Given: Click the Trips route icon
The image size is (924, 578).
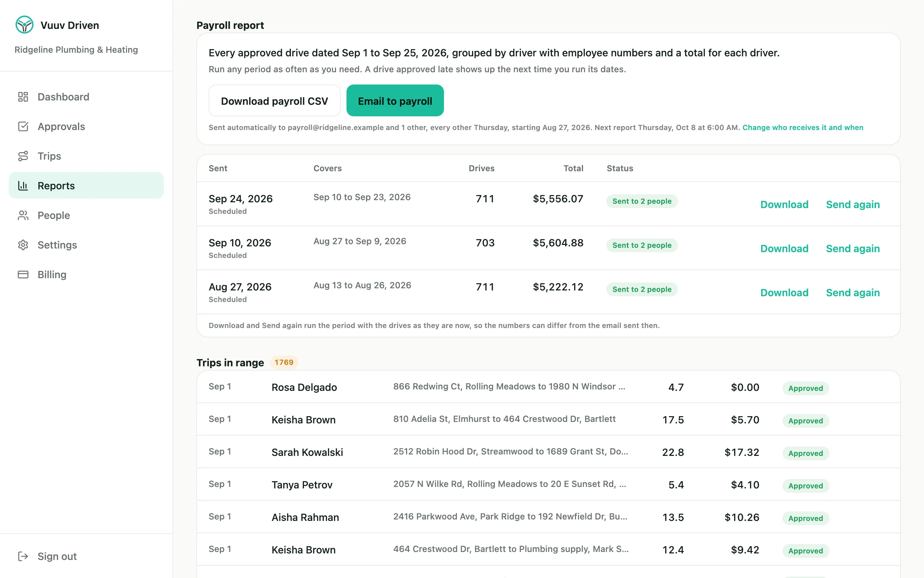Looking at the screenshot, I should tap(23, 156).
